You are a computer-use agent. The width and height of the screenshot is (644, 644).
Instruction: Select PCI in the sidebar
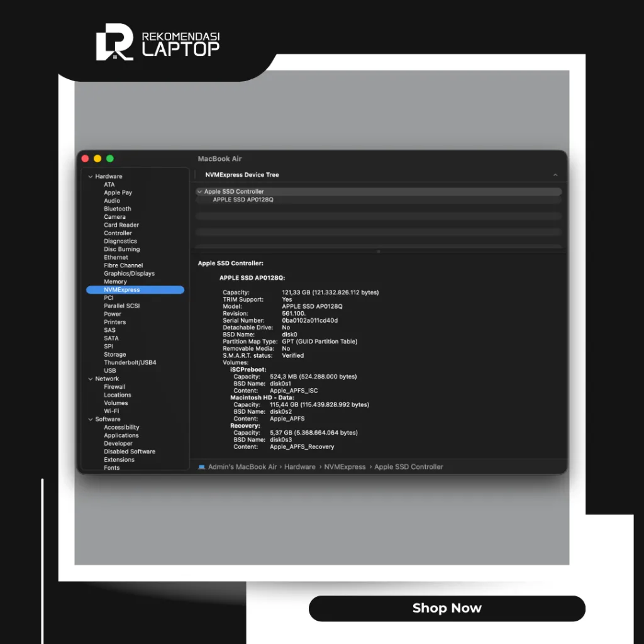(x=108, y=297)
